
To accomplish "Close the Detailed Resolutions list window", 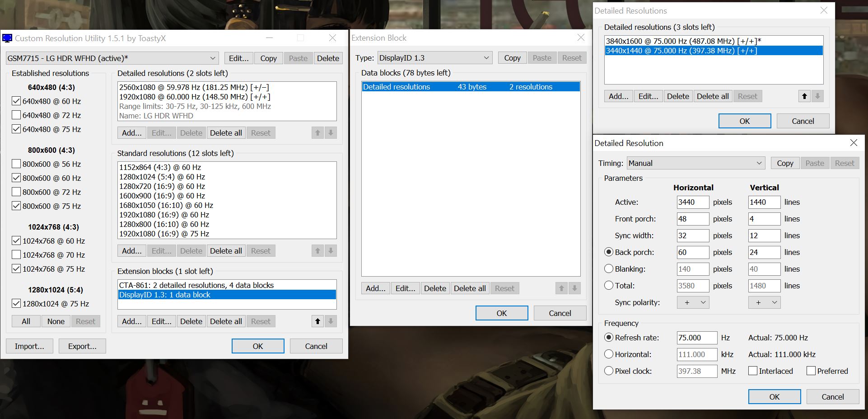I will (824, 11).
